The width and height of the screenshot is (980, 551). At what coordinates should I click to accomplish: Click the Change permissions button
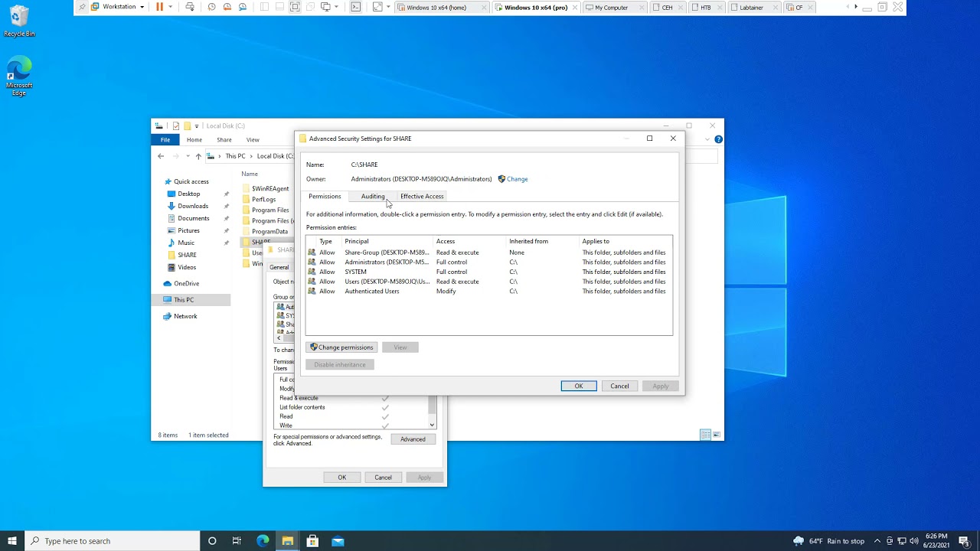coord(341,347)
